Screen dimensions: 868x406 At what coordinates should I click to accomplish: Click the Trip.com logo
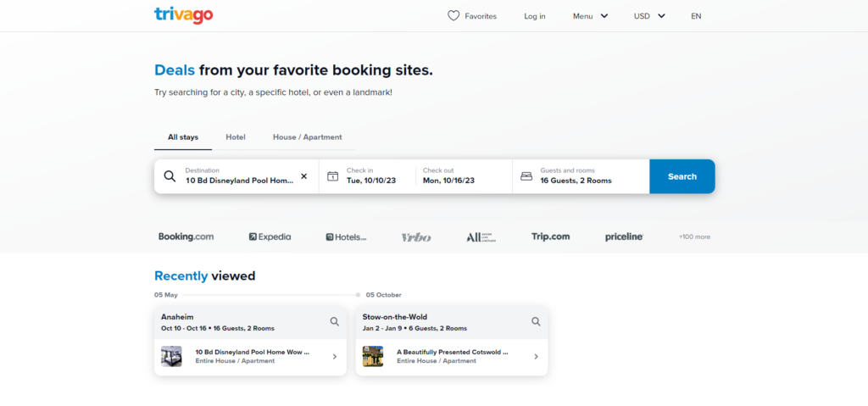tap(550, 236)
